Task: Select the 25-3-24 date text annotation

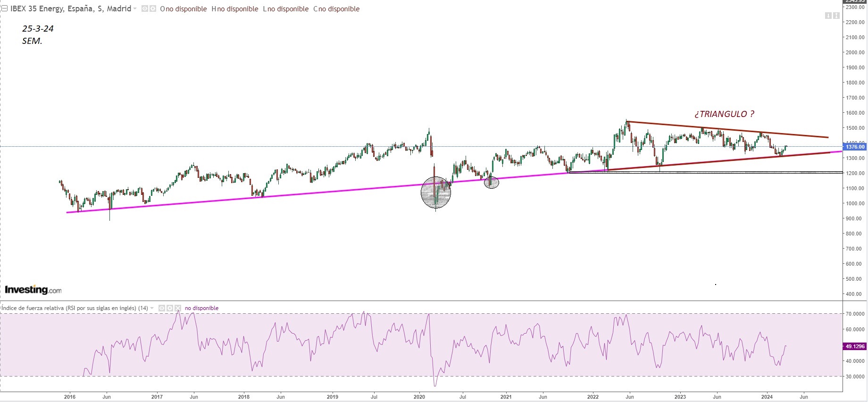Action: [x=38, y=29]
